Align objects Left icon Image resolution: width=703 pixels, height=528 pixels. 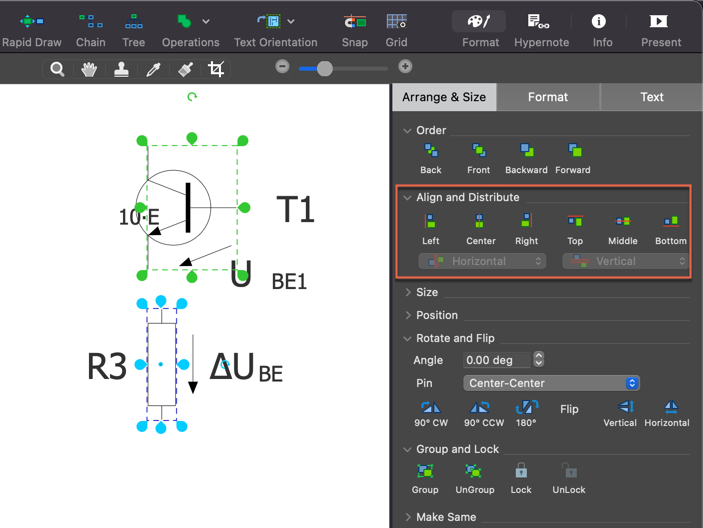431,222
